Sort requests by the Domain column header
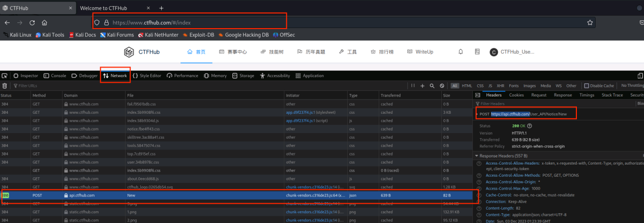 pyautogui.click(x=94, y=95)
